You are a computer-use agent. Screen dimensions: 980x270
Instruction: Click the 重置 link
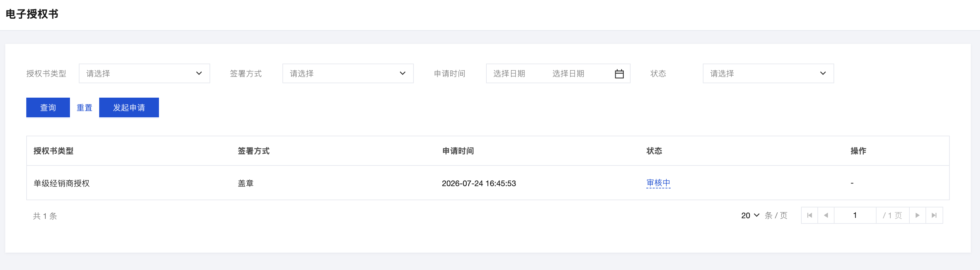[84, 107]
